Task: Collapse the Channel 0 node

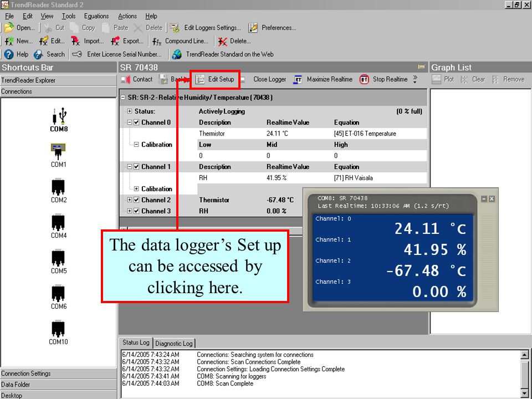Action: pyautogui.click(x=129, y=122)
